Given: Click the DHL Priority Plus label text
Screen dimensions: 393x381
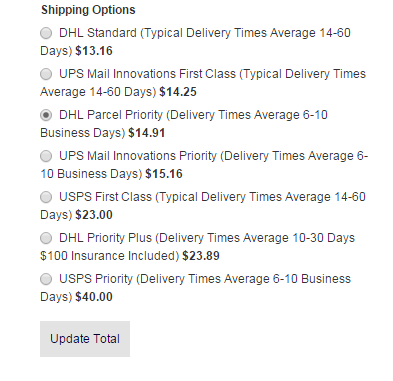Looking at the screenshot, I should click(105, 238).
